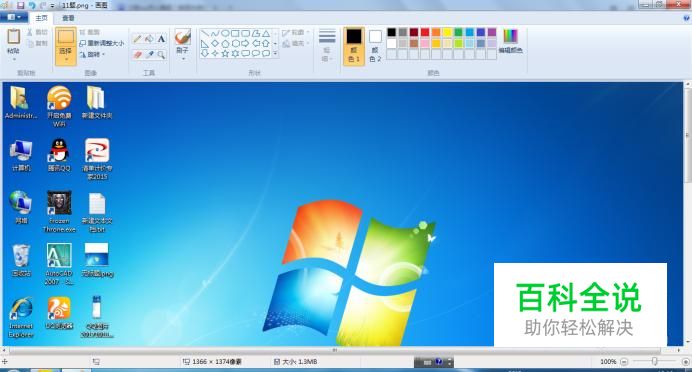The height and width of the screenshot is (372, 692).
Task: Click the image dimensions status text '1366 × 1374'
Action: click(x=217, y=361)
